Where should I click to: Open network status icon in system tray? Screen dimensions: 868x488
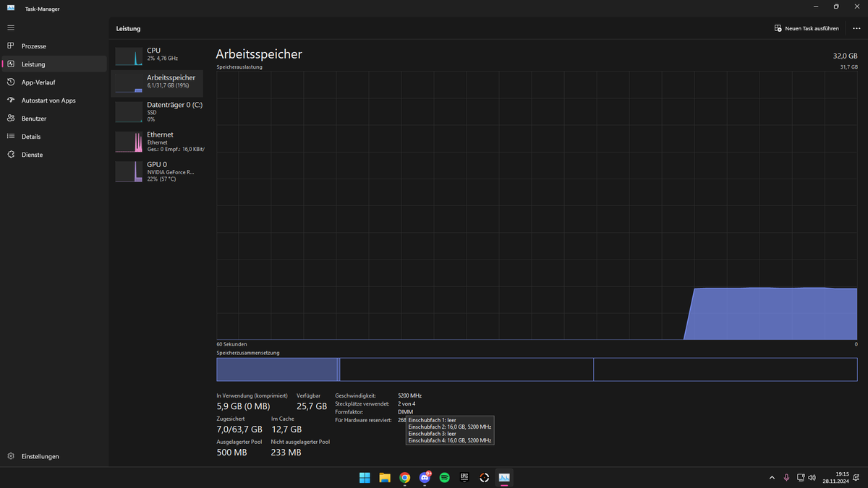click(x=801, y=478)
